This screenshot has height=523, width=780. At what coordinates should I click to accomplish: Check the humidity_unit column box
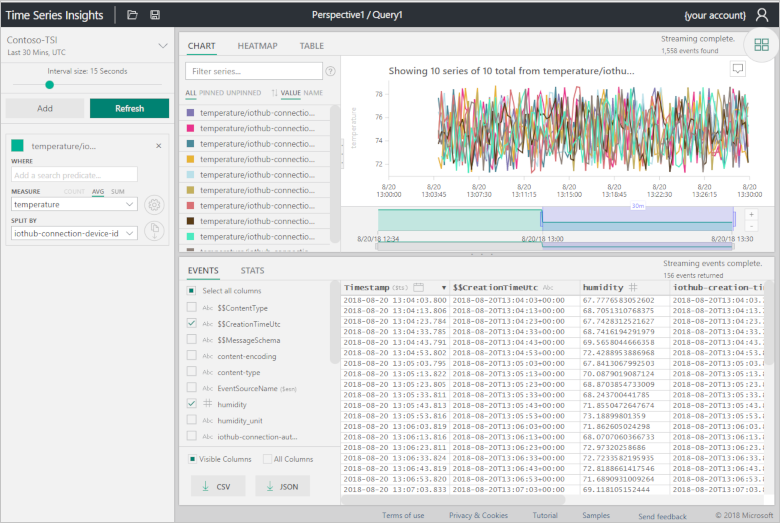(192, 419)
